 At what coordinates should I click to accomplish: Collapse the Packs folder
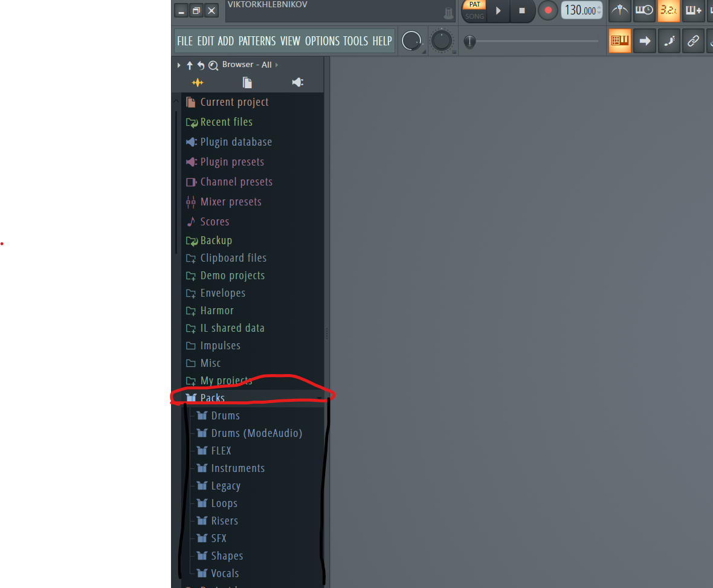pos(253,398)
